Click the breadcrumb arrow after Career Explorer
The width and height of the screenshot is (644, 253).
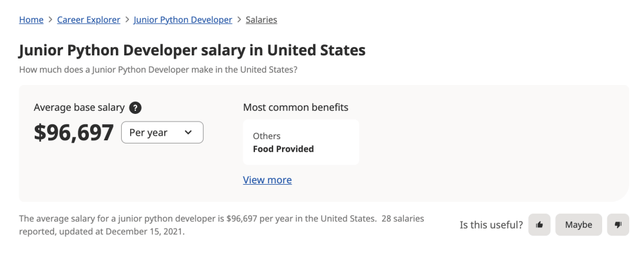(127, 20)
